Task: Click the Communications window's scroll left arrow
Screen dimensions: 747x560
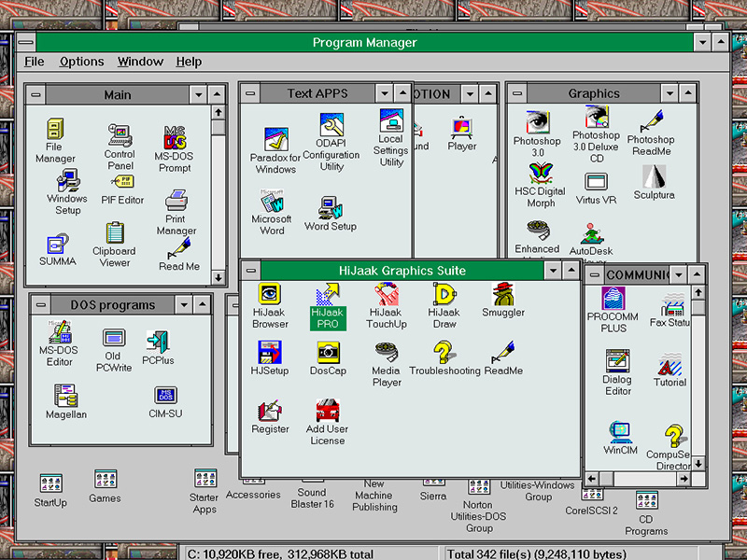Action: 592,479
